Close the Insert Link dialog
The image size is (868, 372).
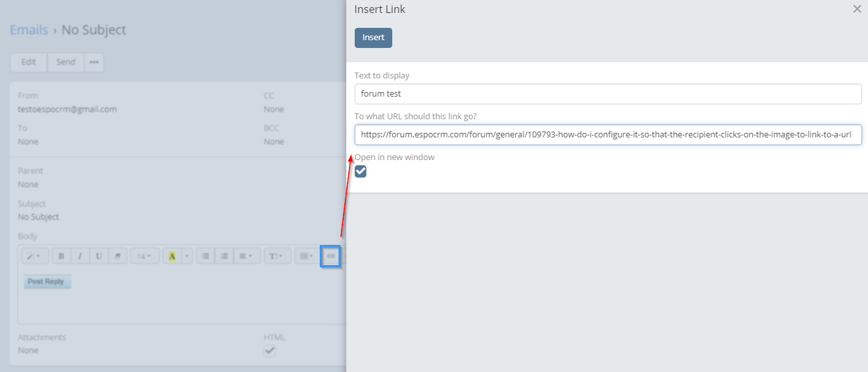coord(857,9)
